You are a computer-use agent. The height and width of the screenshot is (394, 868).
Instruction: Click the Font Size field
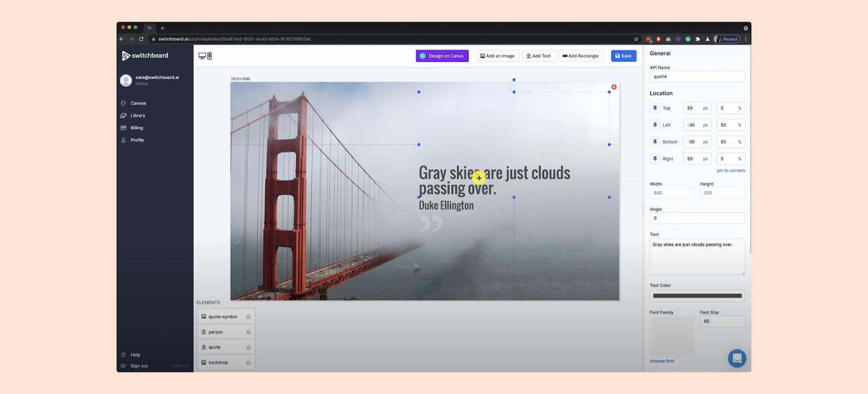tap(722, 321)
